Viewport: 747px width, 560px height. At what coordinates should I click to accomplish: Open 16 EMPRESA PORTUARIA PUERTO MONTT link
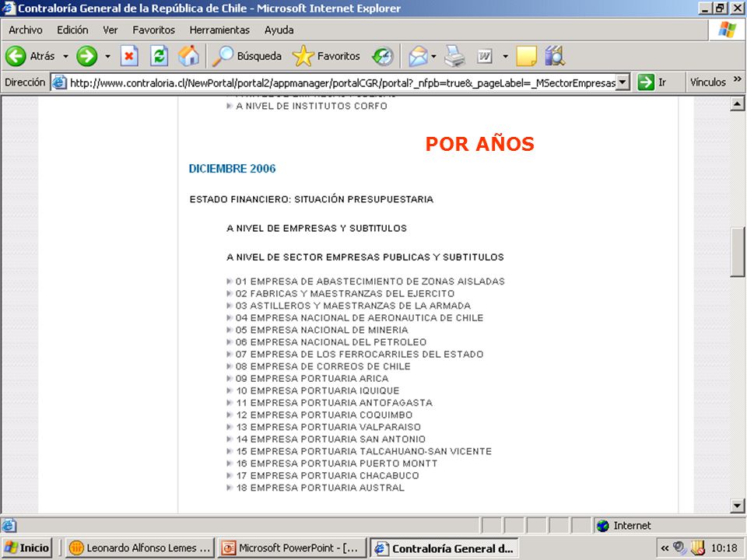[x=336, y=464]
